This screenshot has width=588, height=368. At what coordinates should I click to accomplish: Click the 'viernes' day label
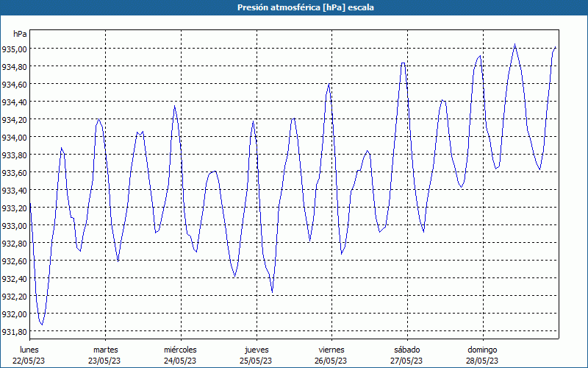point(331,350)
